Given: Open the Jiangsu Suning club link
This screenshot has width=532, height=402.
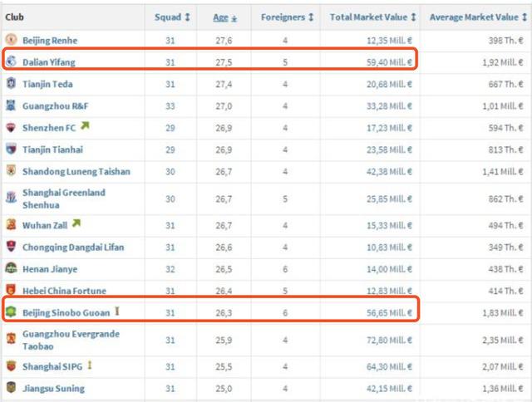Looking at the screenshot, I should pyautogui.click(x=53, y=389).
